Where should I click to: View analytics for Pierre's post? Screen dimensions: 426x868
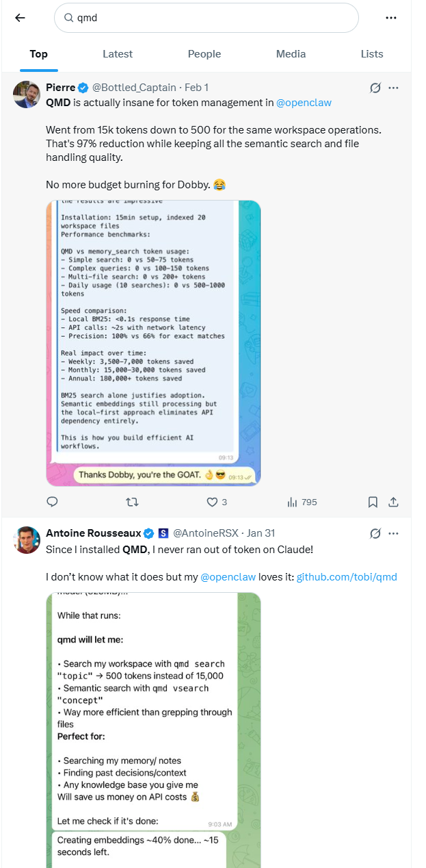293,502
